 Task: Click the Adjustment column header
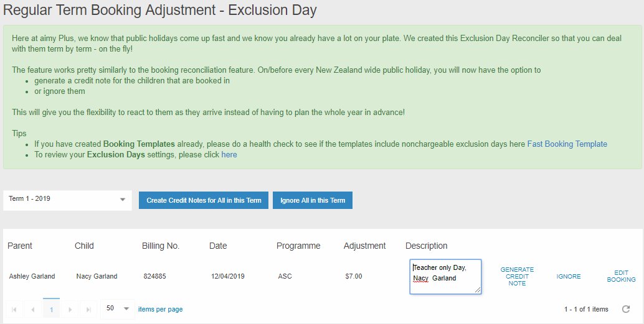[x=364, y=246]
